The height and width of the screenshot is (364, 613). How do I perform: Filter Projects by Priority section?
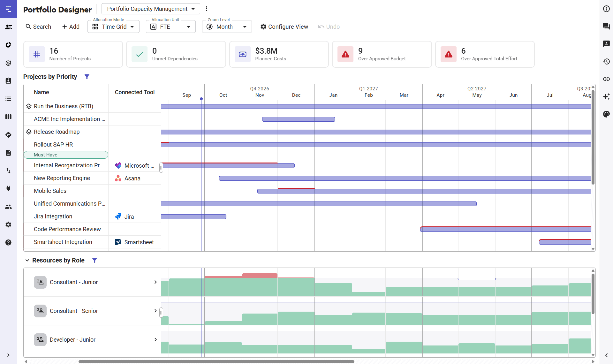point(87,77)
